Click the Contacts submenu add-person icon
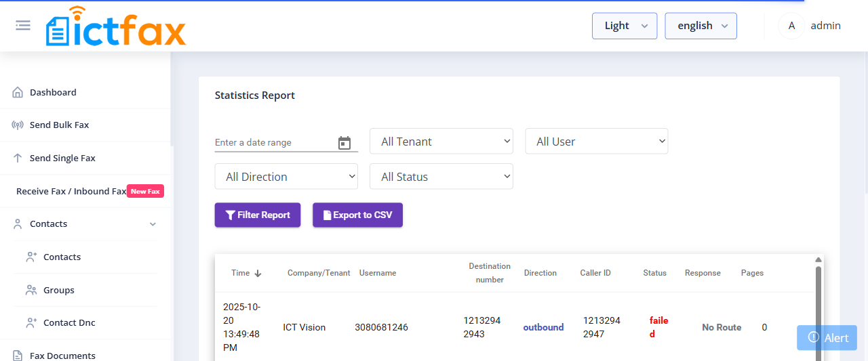The height and width of the screenshot is (361, 868). tap(31, 257)
